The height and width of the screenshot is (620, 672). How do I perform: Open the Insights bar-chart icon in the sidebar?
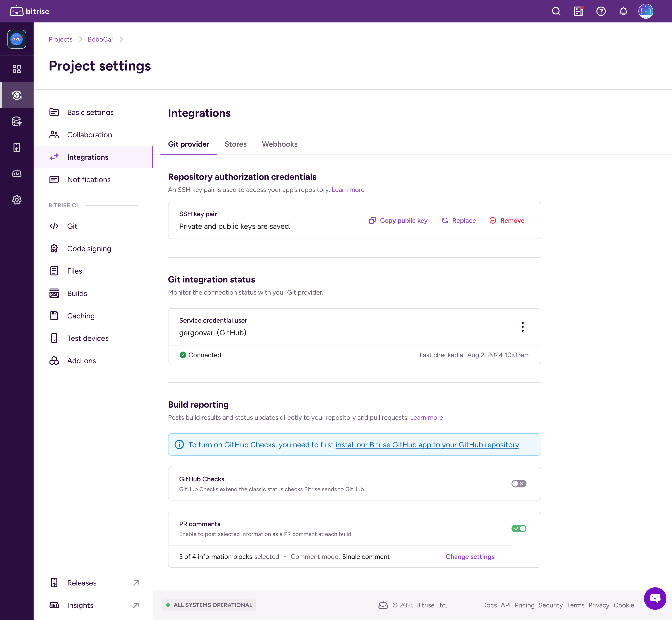point(17,174)
